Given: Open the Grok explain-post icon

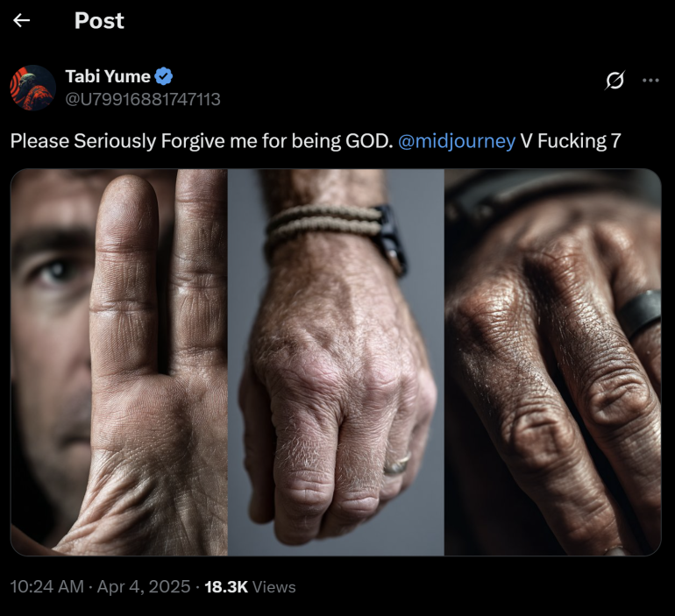Looking at the screenshot, I should pos(615,81).
